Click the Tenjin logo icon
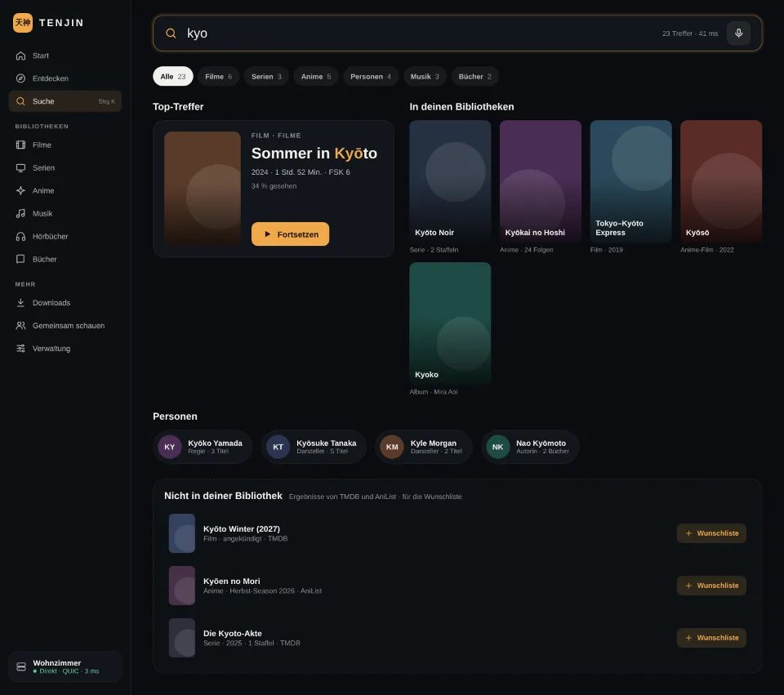Viewport: 784px width, 695px height. tap(23, 23)
